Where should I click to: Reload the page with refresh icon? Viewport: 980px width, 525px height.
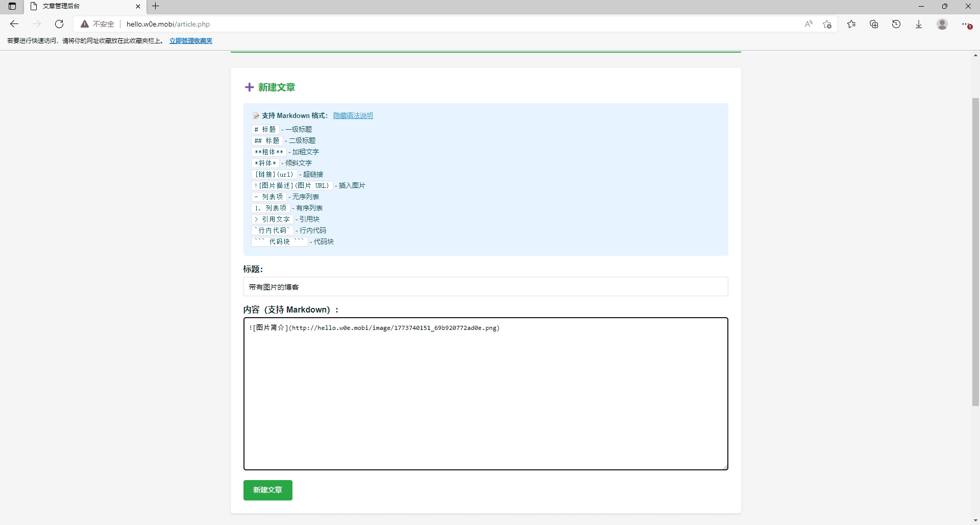(x=59, y=24)
